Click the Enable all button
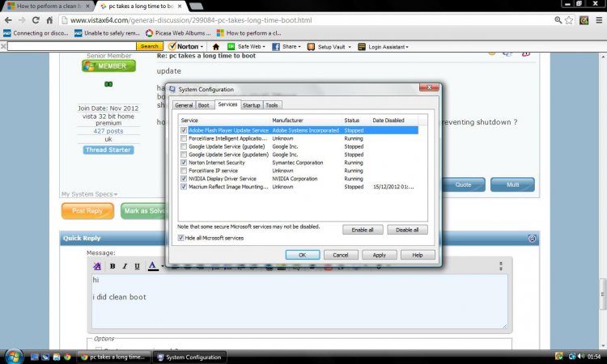 pos(363,230)
